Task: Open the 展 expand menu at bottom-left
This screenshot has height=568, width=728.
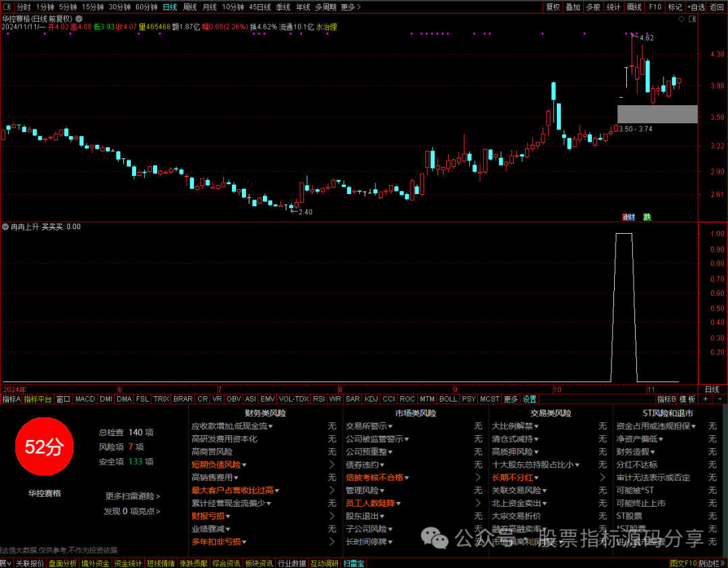Action: click(x=6, y=563)
